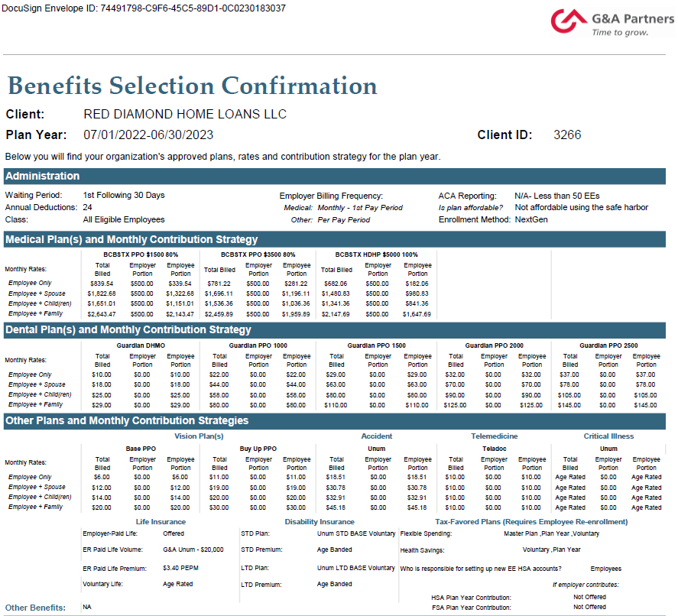Select BCBSTX PPO $1500 80% plan heading
This screenshot has width=678, height=616.
pyautogui.click(x=141, y=255)
